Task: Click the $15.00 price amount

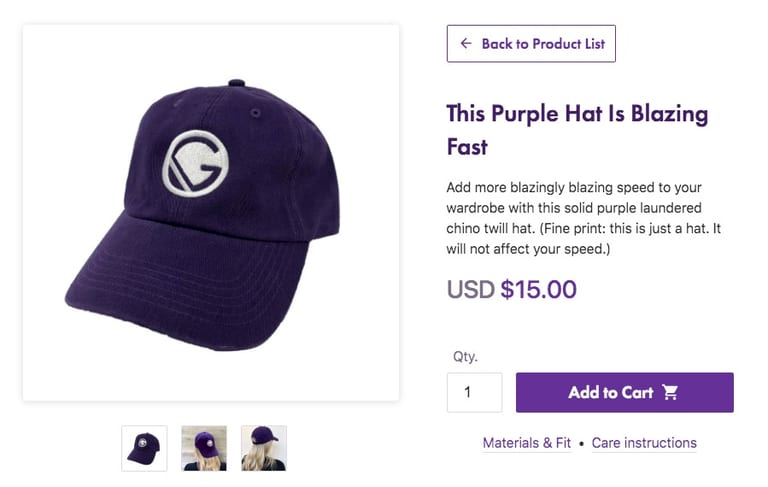Action: (538, 290)
